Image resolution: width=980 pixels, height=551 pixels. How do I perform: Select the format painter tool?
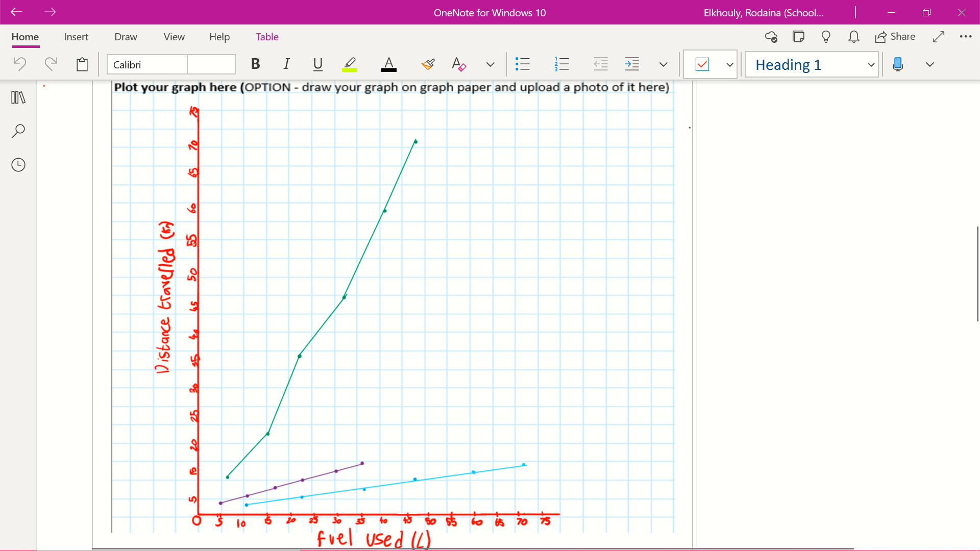pos(428,64)
